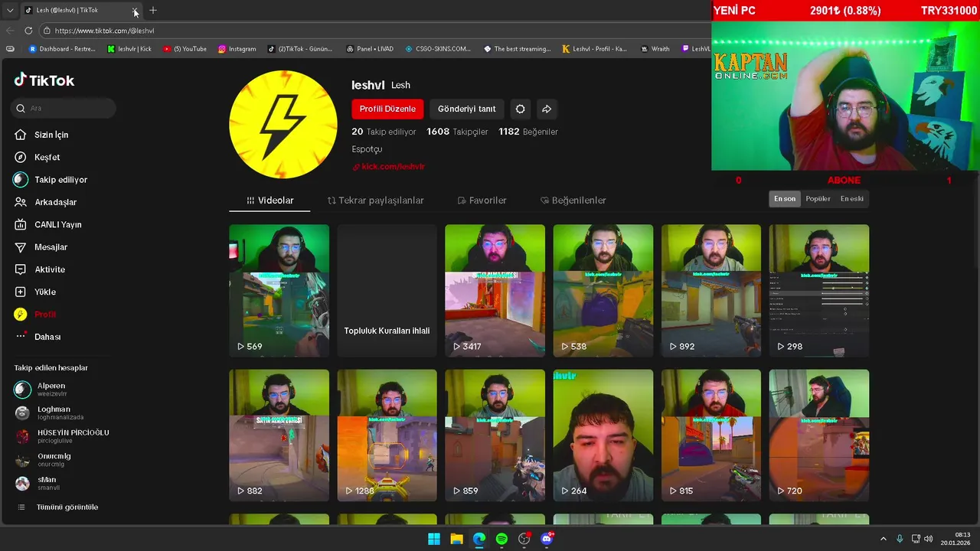Click the Profili Düzenle button
Image resolution: width=980 pixels, height=551 pixels.
(387, 109)
